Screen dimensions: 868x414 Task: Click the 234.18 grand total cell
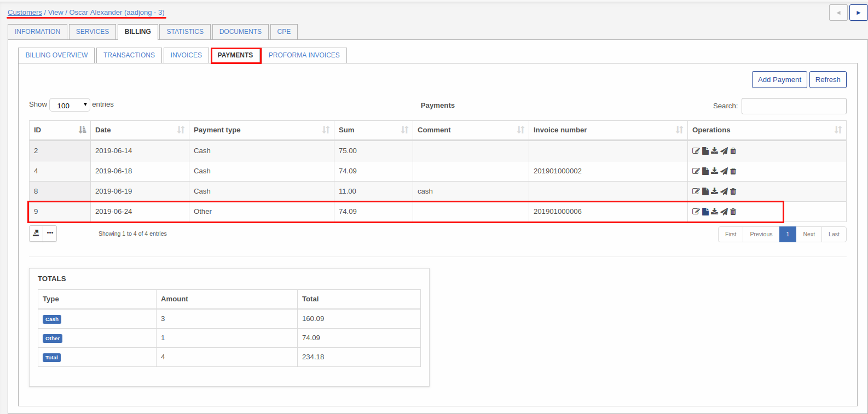point(359,357)
